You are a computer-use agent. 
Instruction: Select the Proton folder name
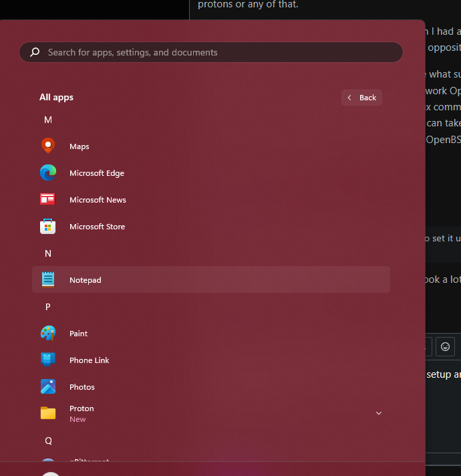[x=82, y=408]
